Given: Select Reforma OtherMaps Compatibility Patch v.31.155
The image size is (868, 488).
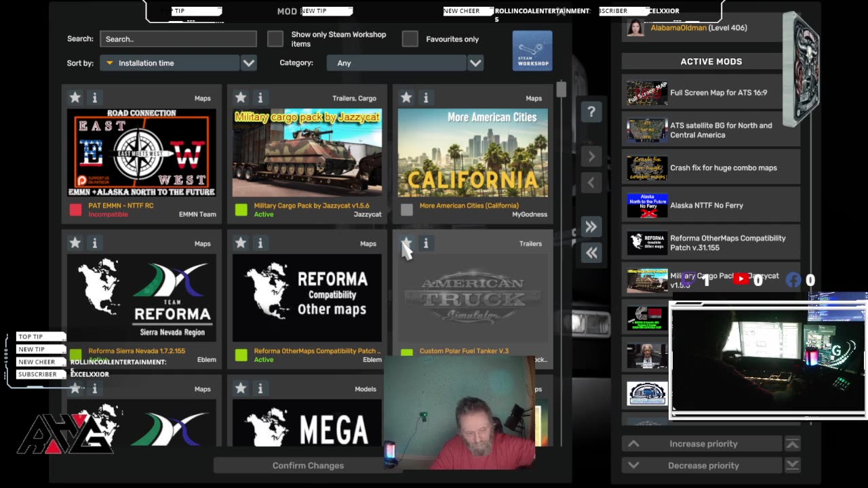Looking at the screenshot, I should click(711, 243).
